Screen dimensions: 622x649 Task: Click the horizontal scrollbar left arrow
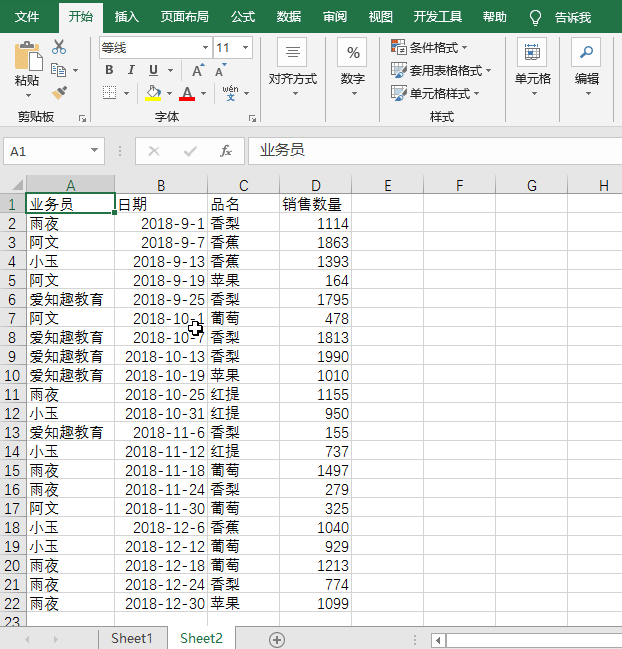coord(438,640)
